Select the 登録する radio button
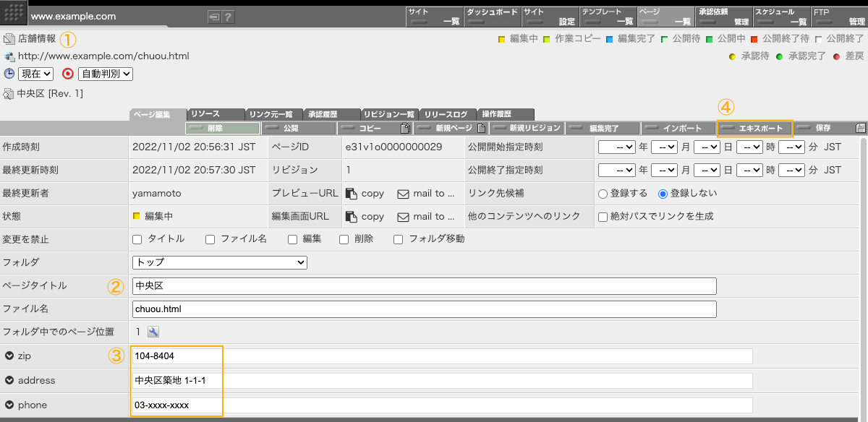Viewport: 868px width, 422px height. pyautogui.click(x=603, y=194)
